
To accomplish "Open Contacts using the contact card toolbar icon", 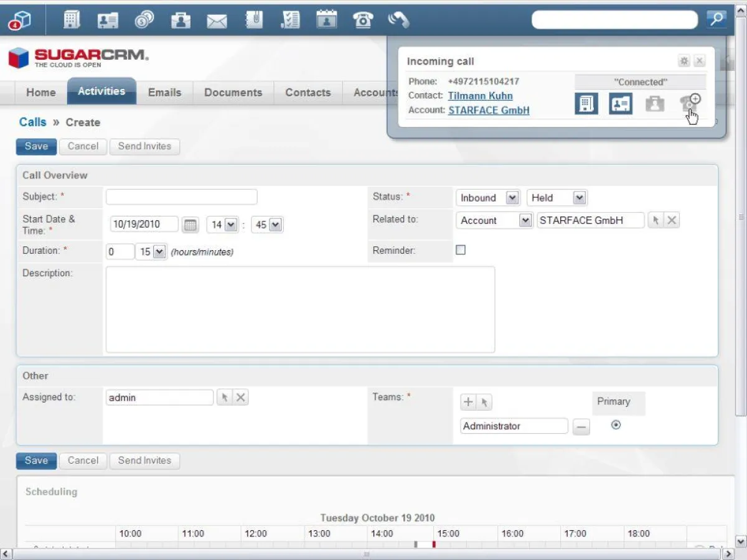I will click(x=108, y=19).
